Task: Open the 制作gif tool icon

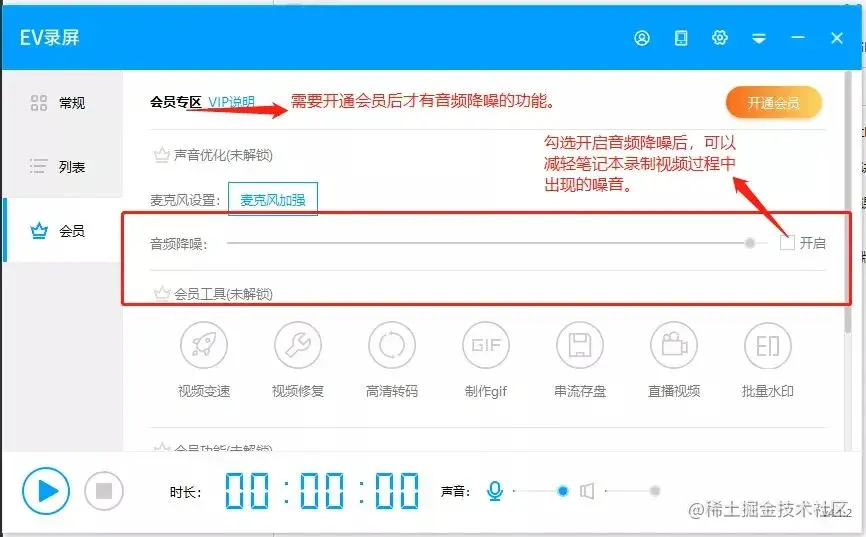Action: (486, 345)
